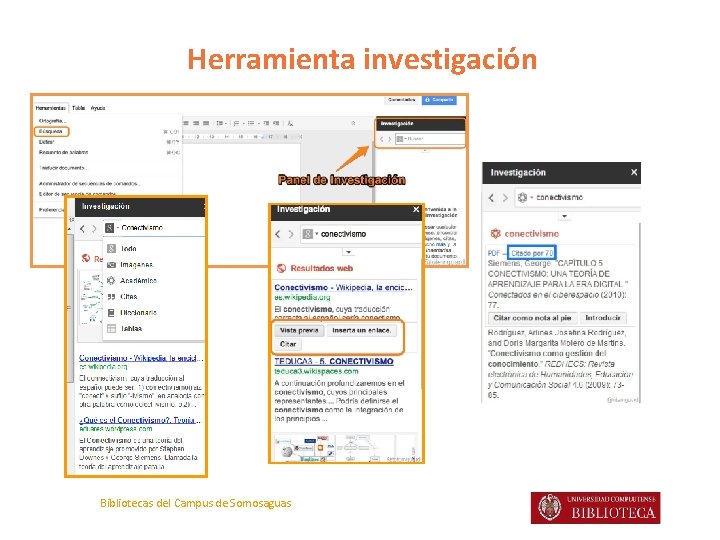Screen dimensions: 720x540
Task: Select Traducir documento... menu entry
Action: (x=63, y=168)
